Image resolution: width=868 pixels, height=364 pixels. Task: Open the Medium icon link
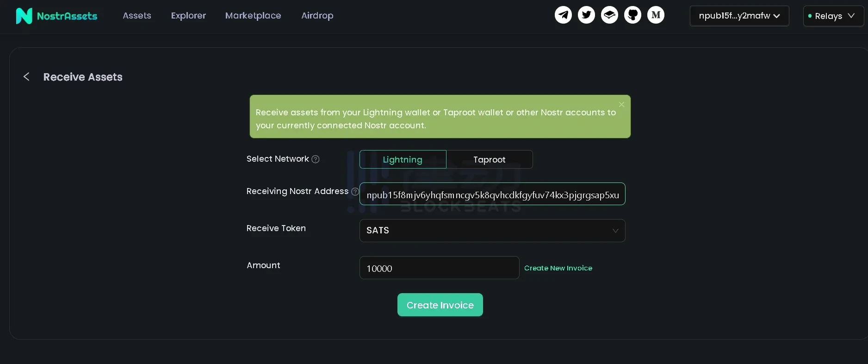(x=656, y=15)
